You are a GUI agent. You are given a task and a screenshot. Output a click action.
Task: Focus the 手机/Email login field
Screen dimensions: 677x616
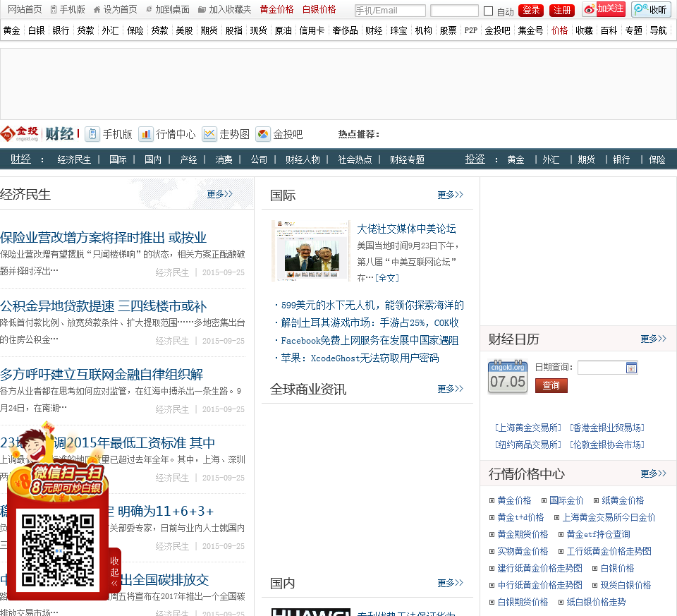point(390,11)
